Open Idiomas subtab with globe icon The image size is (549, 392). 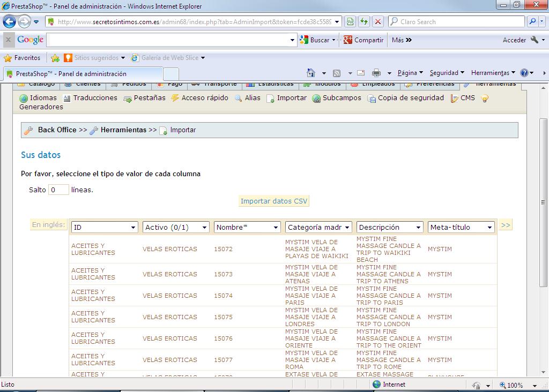point(38,98)
